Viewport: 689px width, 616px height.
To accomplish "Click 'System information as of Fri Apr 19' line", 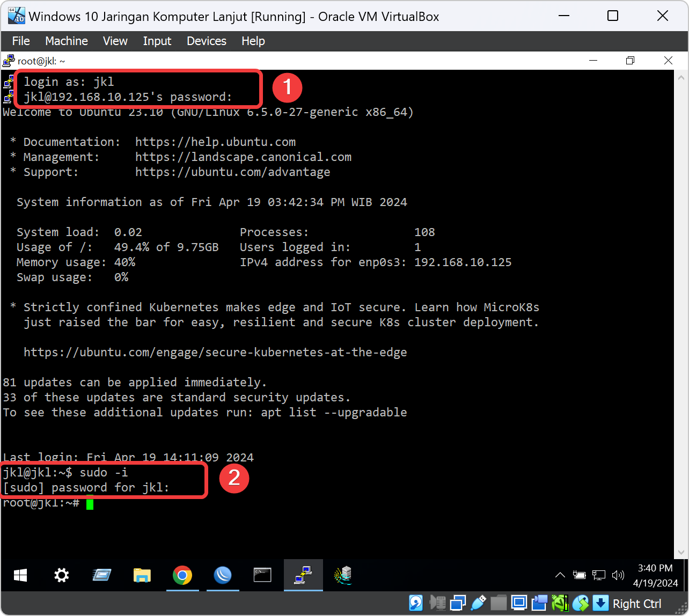I will point(212,202).
